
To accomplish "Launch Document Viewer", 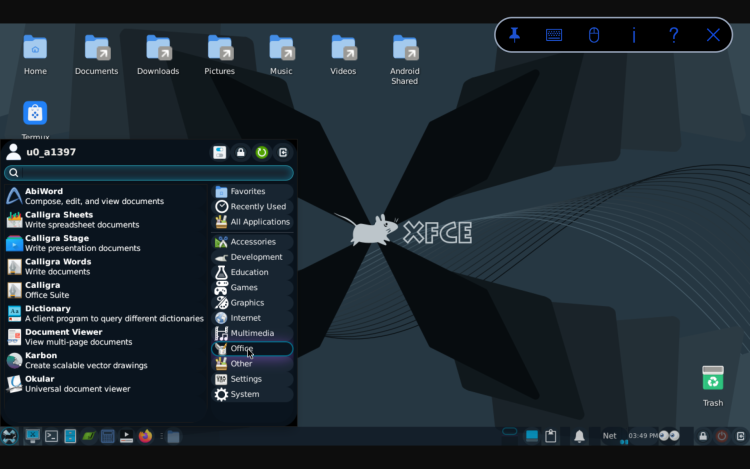I will 105,337.
